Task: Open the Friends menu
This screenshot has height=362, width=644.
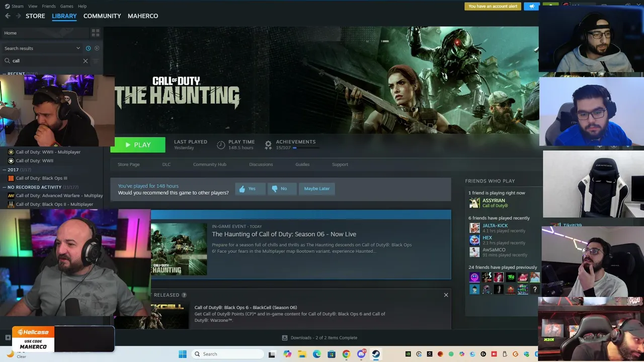Action: 49,6
